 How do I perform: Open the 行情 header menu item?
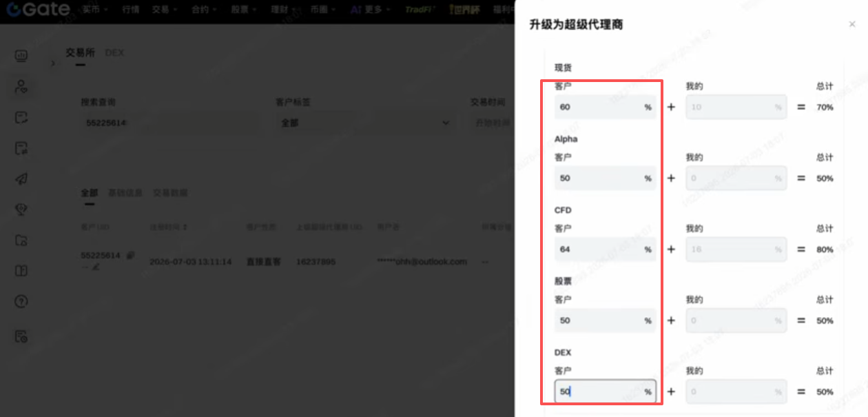(130, 10)
